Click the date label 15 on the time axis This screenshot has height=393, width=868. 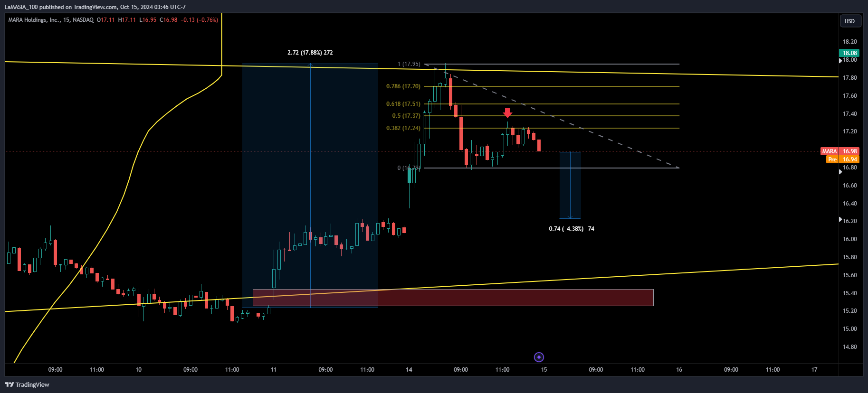pyautogui.click(x=544, y=370)
